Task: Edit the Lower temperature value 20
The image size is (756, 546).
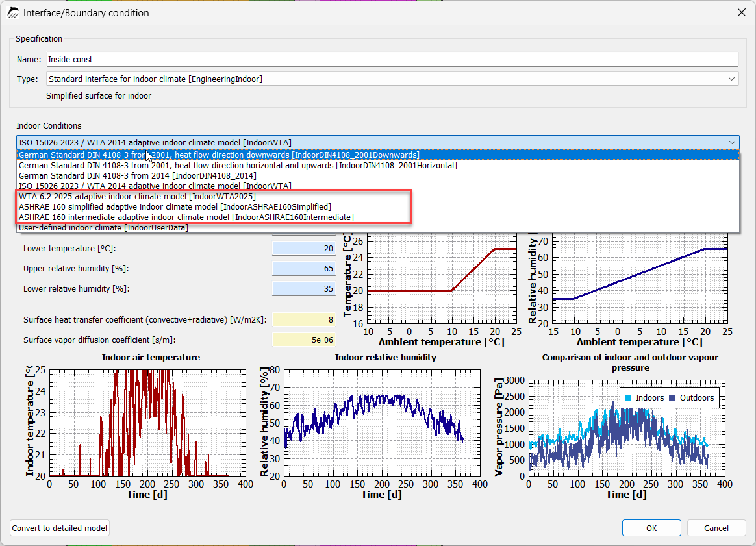Action: pyautogui.click(x=304, y=248)
